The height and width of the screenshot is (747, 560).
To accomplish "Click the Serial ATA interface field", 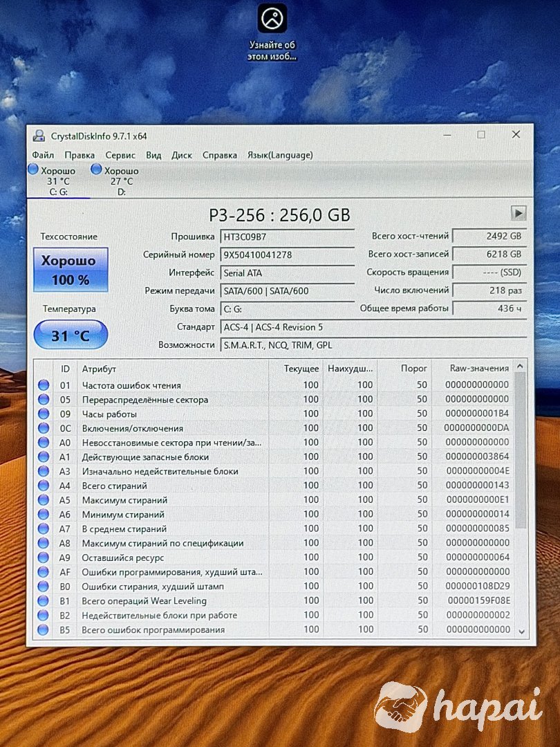I will pos(287,273).
